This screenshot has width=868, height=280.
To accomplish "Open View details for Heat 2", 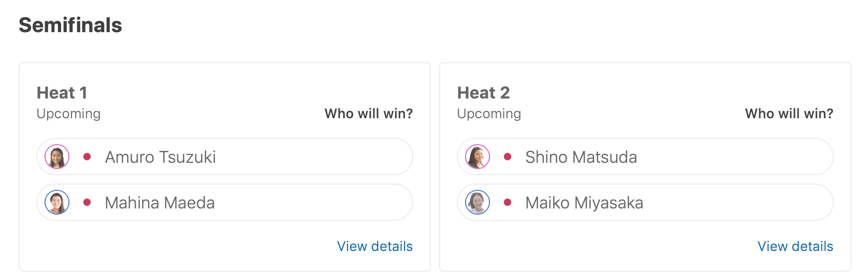I will click(795, 246).
